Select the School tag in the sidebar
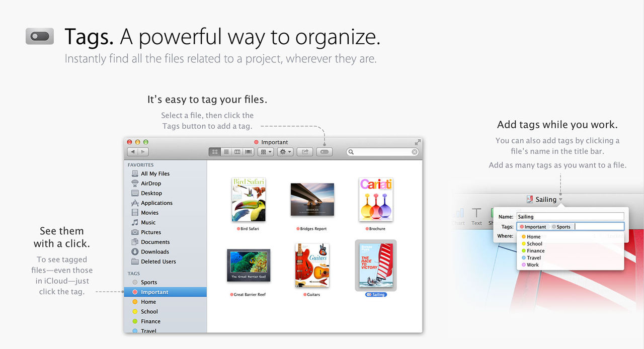Image resolution: width=644 pixels, height=349 pixels. (149, 312)
